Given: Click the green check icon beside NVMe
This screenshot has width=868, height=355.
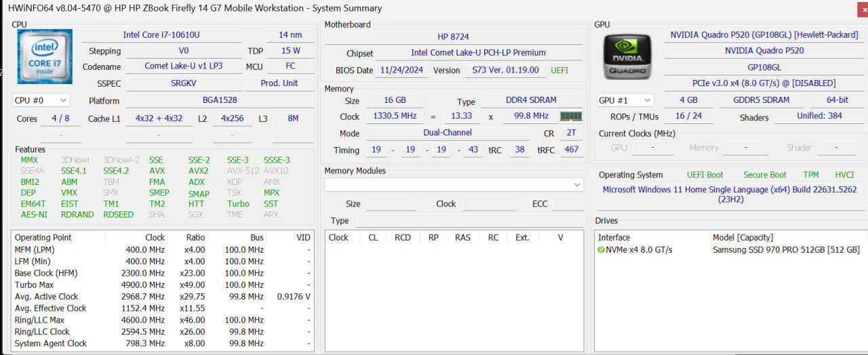Looking at the screenshot, I should [x=601, y=250].
